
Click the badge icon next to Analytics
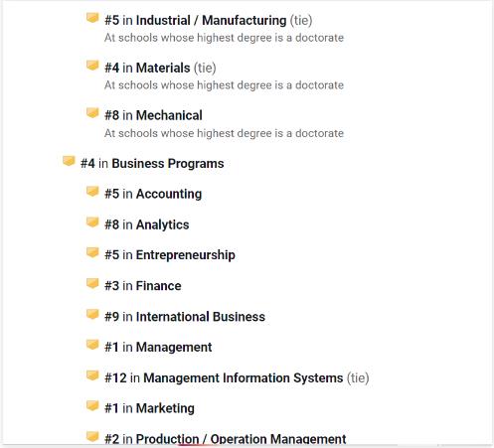click(92, 223)
